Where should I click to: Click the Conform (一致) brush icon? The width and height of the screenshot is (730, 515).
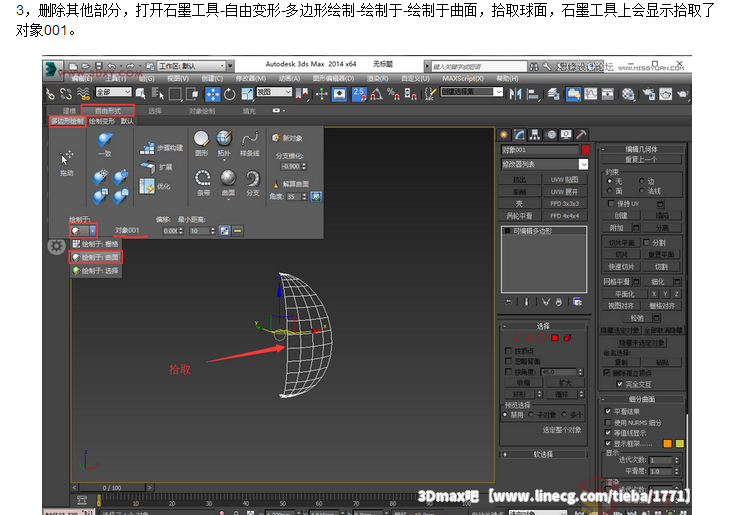[x=105, y=140]
